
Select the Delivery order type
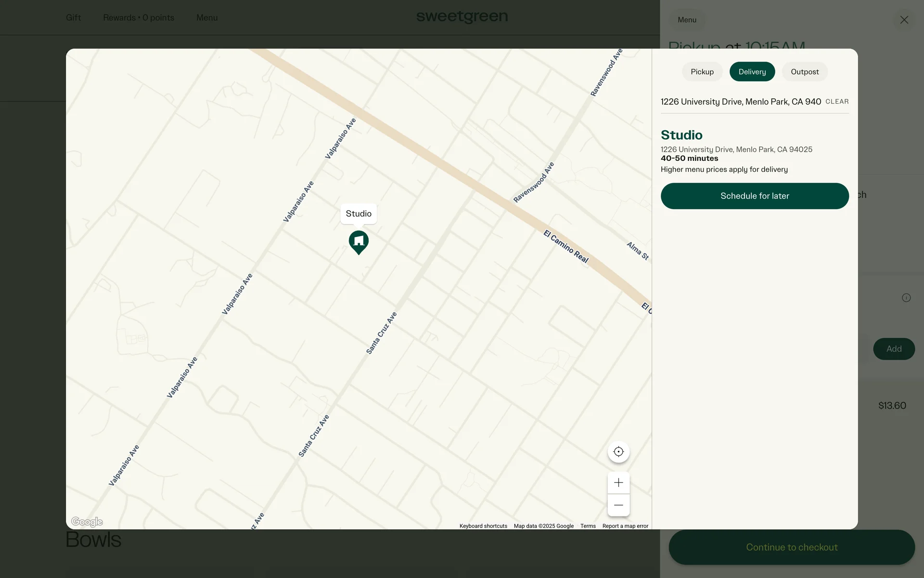click(x=752, y=72)
